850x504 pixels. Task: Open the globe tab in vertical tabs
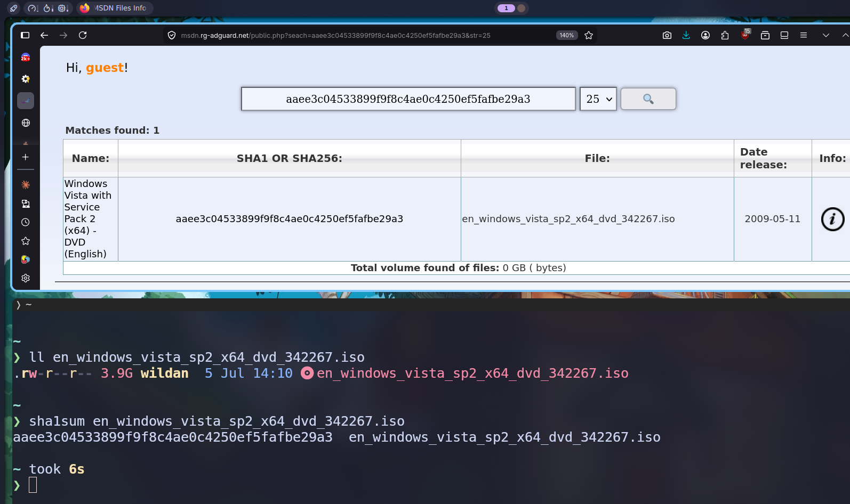coord(26,123)
